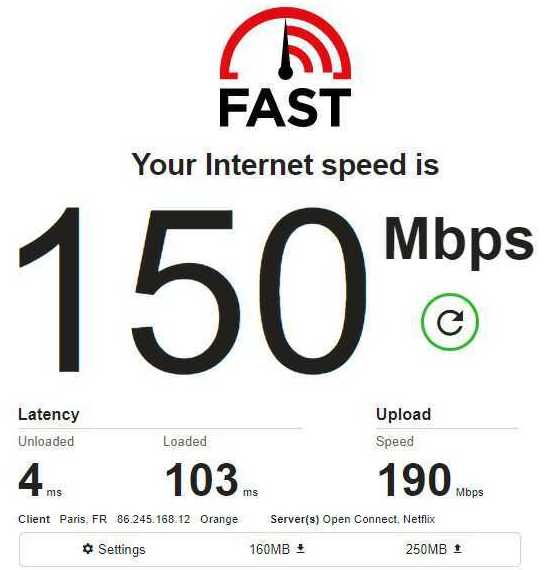Click the Settings gear icon
The height and width of the screenshot is (570, 544).
(88, 549)
